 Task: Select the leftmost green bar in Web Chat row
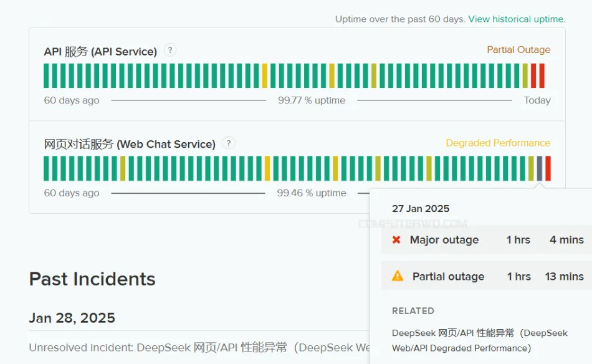click(x=47, y=168)
